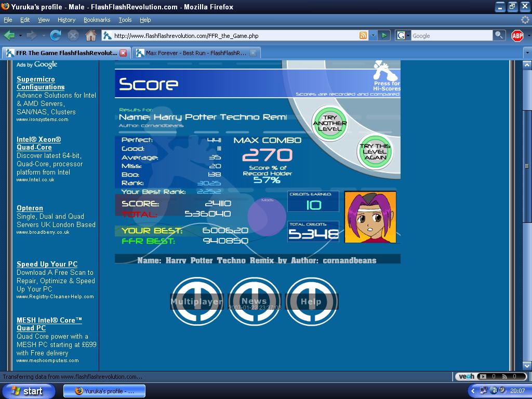532x399 pixels.
Task: Open the Adblock Plus ABP icon
Action: 517,36
